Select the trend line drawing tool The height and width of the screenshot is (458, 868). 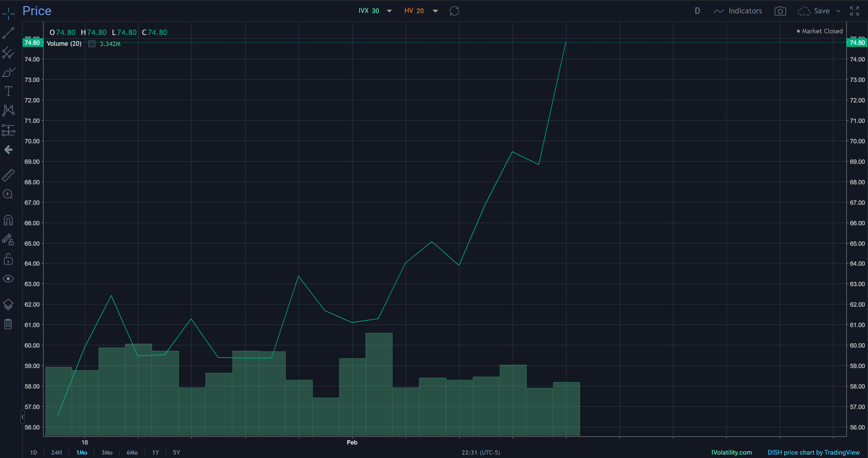[8, 33]
